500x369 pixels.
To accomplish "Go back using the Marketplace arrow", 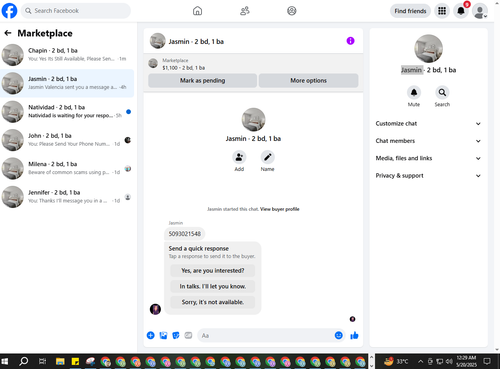I will [x=8, y=33].
